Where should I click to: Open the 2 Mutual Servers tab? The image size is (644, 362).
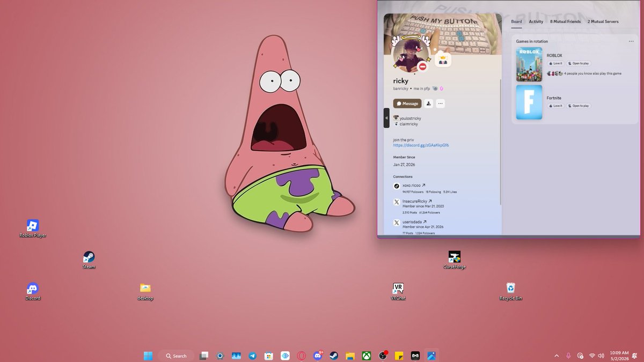pyautogui.click(x=603, y=21)
